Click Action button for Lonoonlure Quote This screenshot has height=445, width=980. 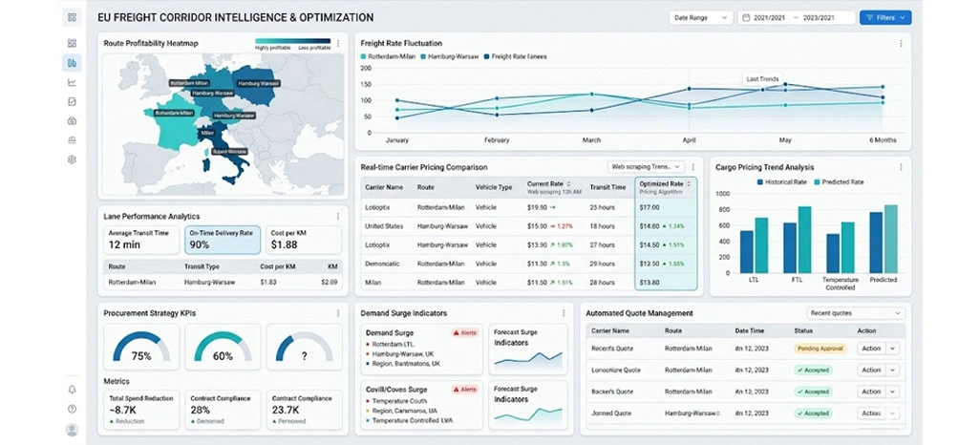pos(871,370)
